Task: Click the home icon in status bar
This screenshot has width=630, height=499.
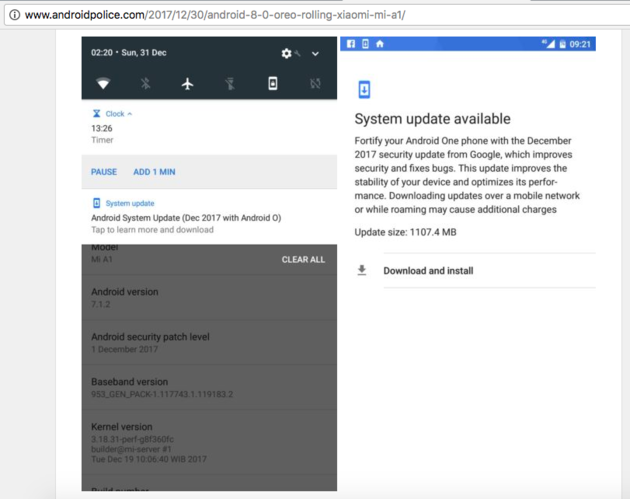Action: 380,44
